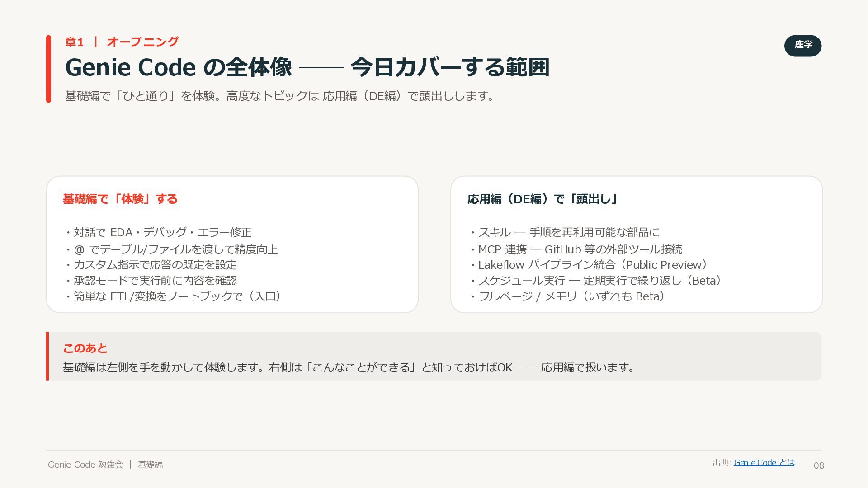
Task: Select the @ でテーブル/ファイル bullet
Action: tap(170, 249)
